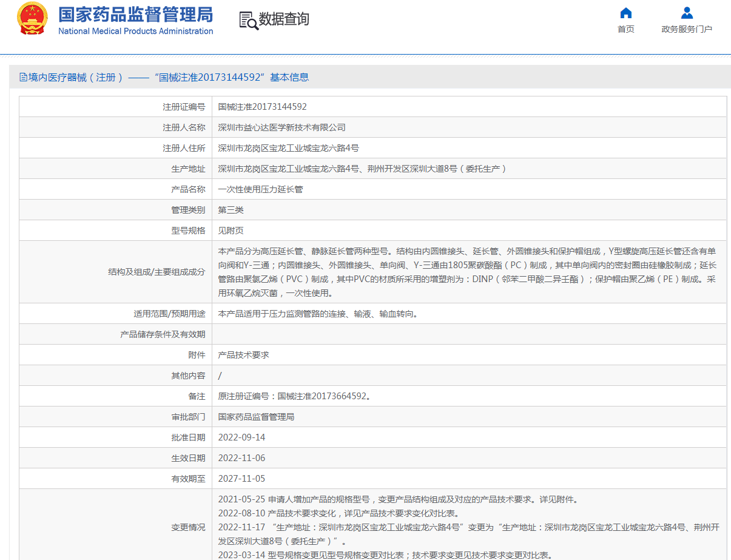Screen dimensions: 731x560
Task: Click the expiry date 2027-11-05
Action: 241,479
